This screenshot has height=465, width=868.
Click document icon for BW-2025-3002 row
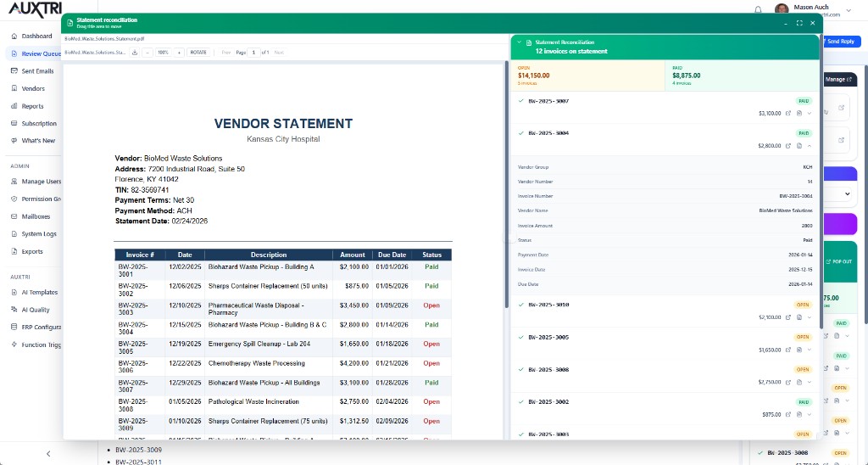pos(799,415)
